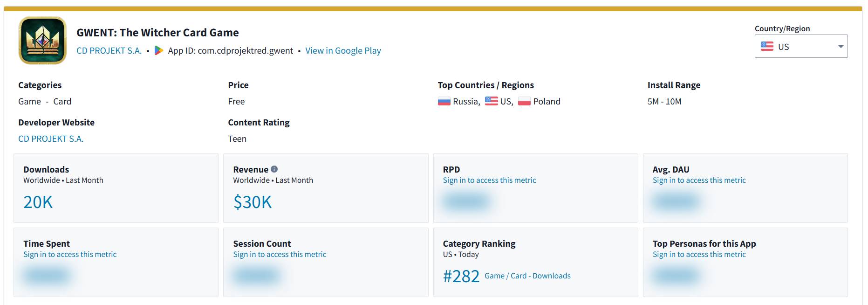The width and height of the screenshot is (868, 305).
Task: Open View in Google Play link
Action: tap(343, 50)
